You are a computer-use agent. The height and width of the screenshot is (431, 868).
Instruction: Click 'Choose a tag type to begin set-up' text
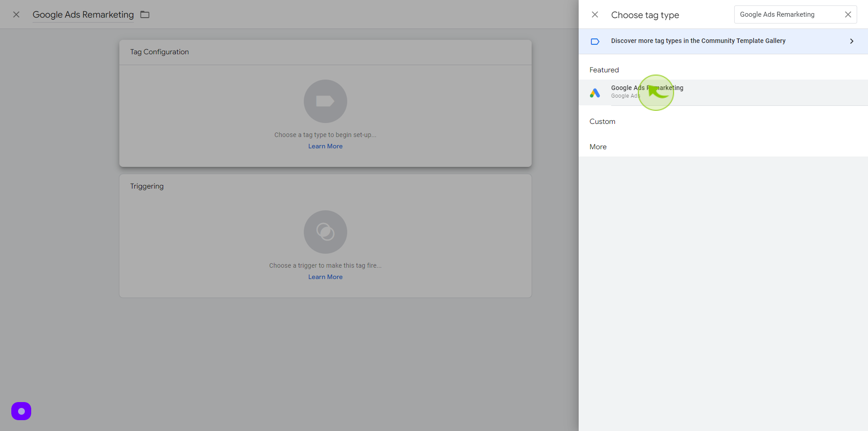325,135
